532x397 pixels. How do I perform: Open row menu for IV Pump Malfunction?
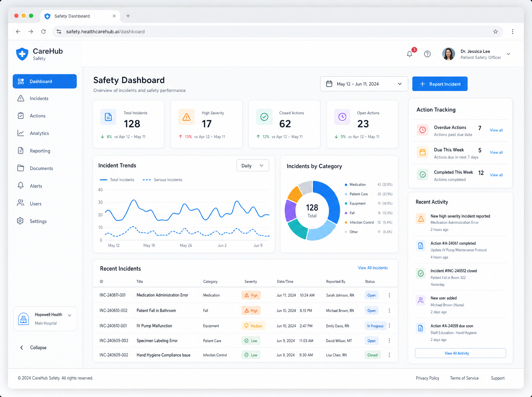(x=389, y=326)
